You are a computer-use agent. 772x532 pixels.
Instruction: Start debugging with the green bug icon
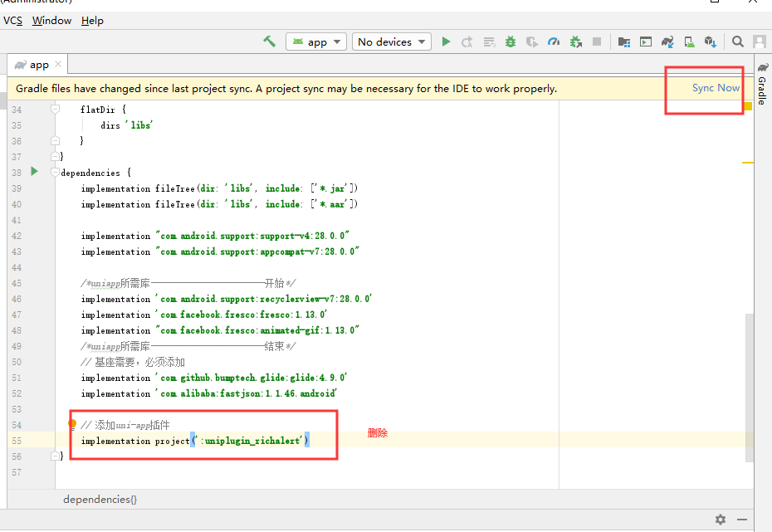tap(511, 41)
